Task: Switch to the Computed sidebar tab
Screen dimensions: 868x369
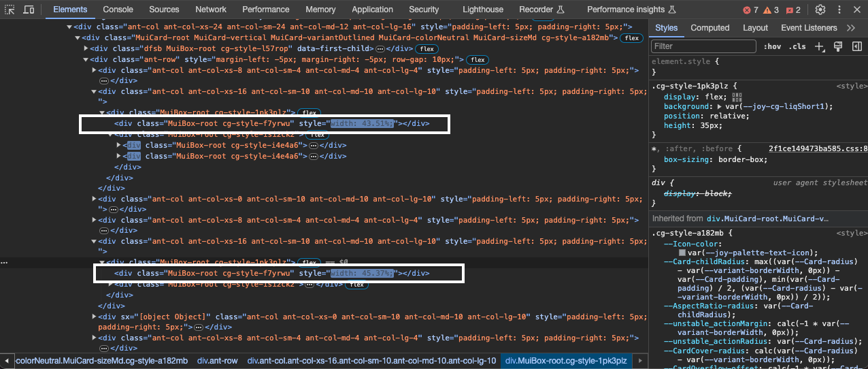Action: [x=710, y=28]
